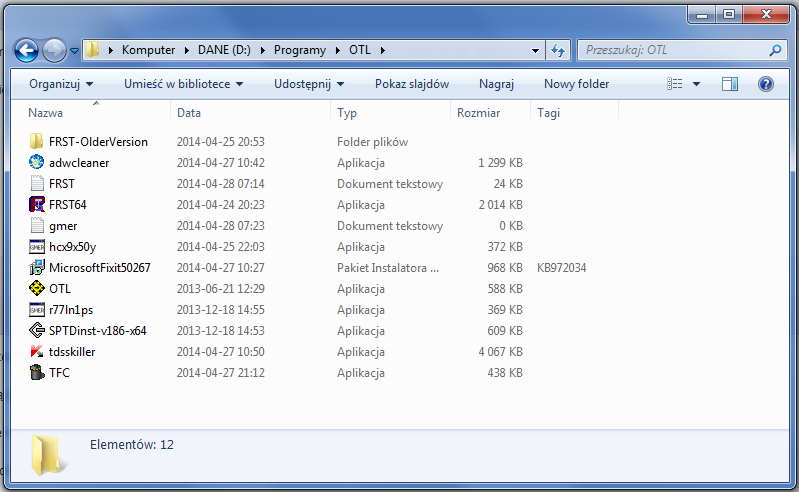799x492 pixels.
Task: Toggle the preview pane icon
Action: (x=730, y=84)
